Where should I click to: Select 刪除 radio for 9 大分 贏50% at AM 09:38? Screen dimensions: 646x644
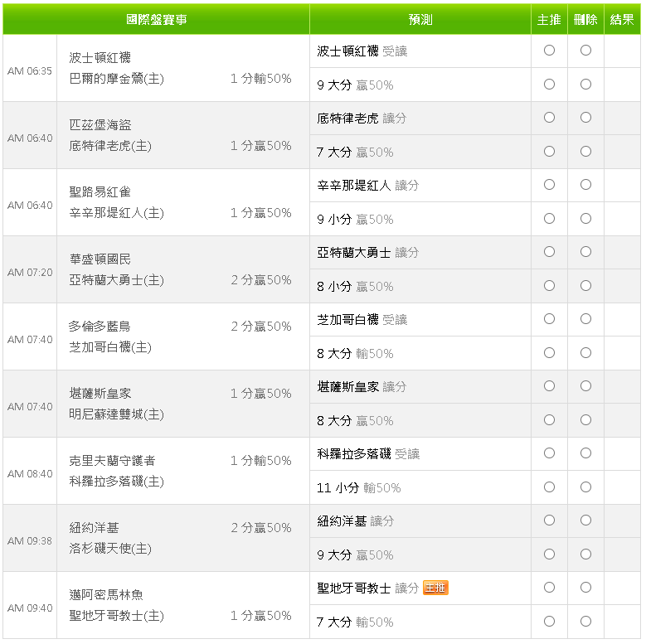point(585,554)
